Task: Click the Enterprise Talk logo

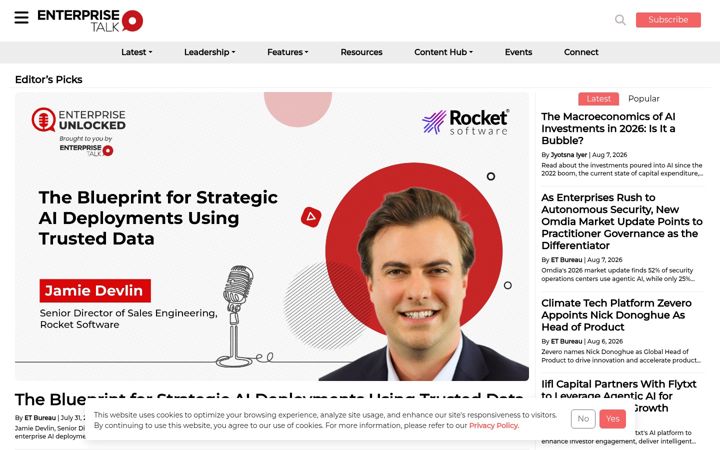Action: (90, 21)
